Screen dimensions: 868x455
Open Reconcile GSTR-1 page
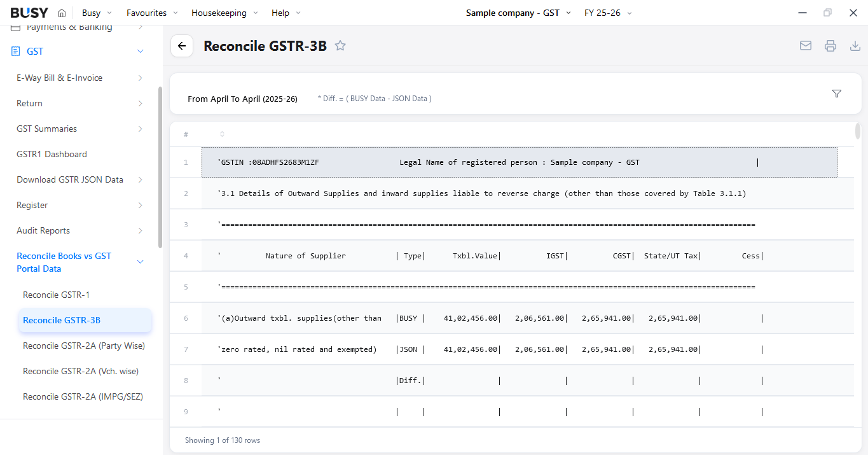(x=57, y=295)
